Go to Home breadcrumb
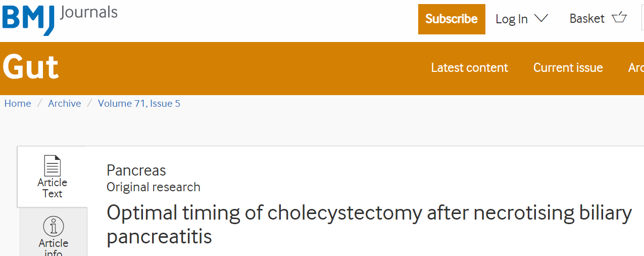Image resolution: width=644 pixels, height=256 pixels. click(18, 103)
